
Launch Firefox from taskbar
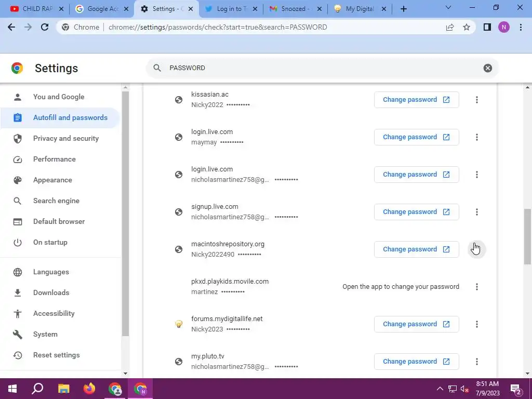(89, 389)
